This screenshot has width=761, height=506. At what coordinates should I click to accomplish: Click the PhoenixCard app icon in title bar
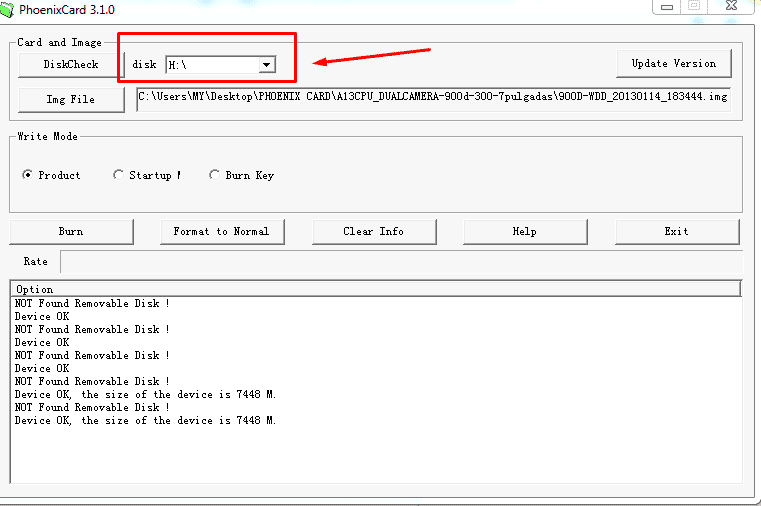pyautogui.click(x=6, y=9)
